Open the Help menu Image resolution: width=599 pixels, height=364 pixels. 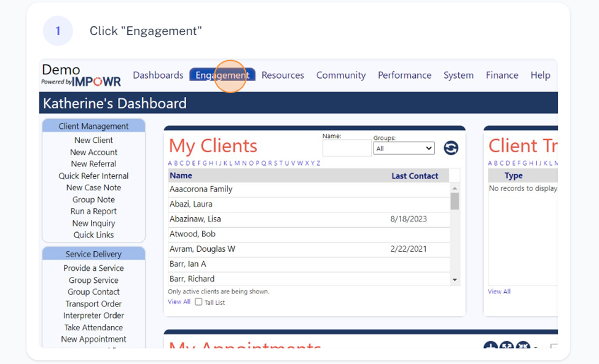[x=540, y=75]
